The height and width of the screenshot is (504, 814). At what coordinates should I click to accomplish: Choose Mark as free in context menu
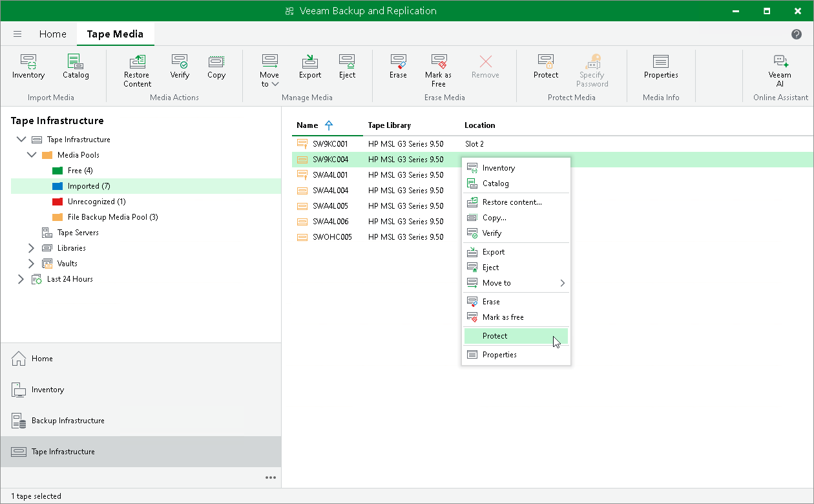tap(516, 317)
